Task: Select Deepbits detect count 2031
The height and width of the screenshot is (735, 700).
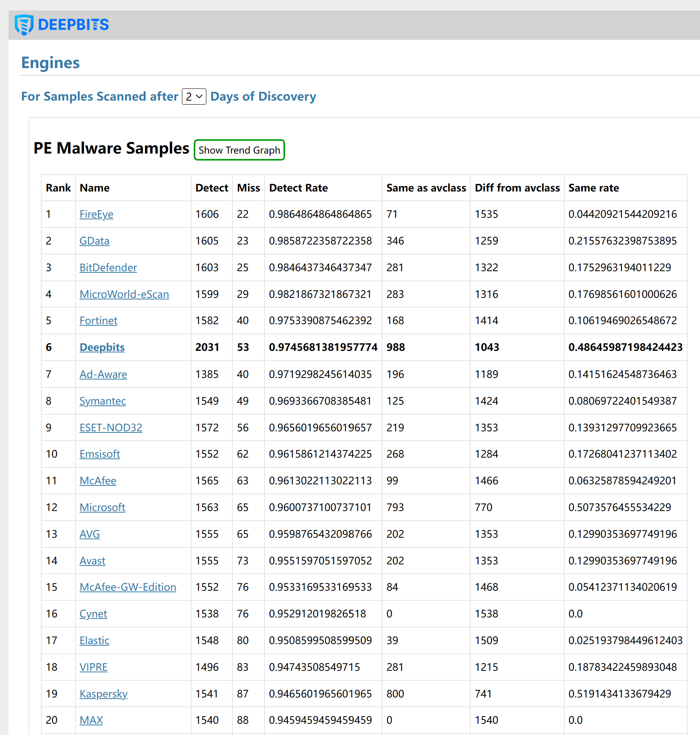Action: (x=207, y=347)
